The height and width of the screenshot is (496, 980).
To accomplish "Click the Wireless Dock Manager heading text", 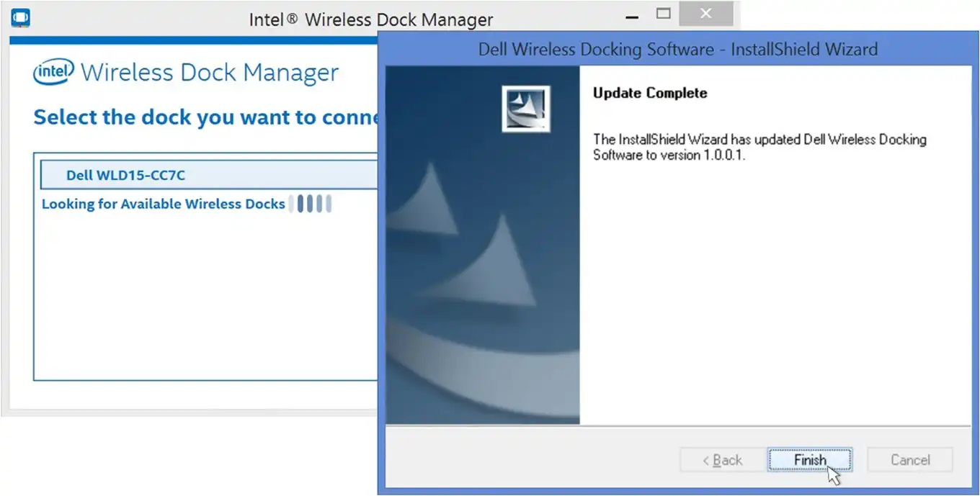I will [209, 73].
